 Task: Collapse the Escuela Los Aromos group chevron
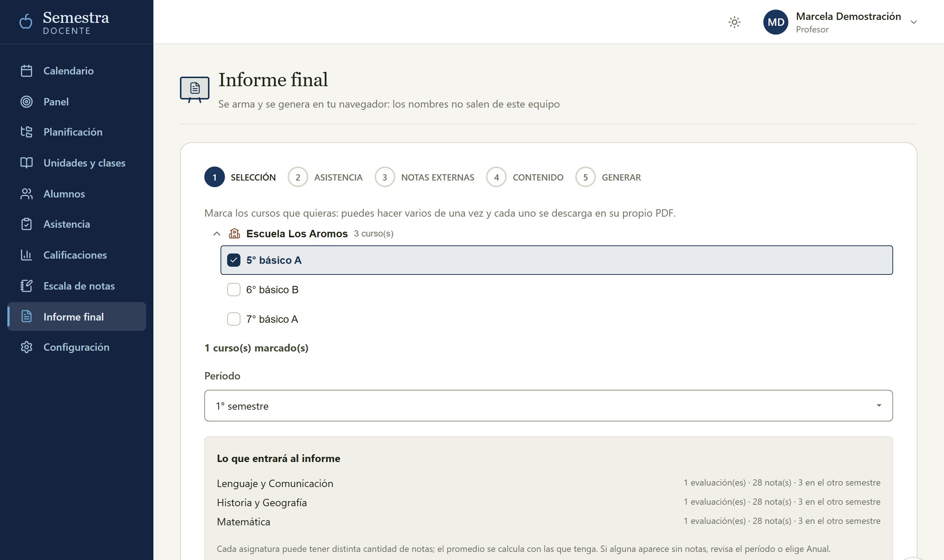click(217, 234)
